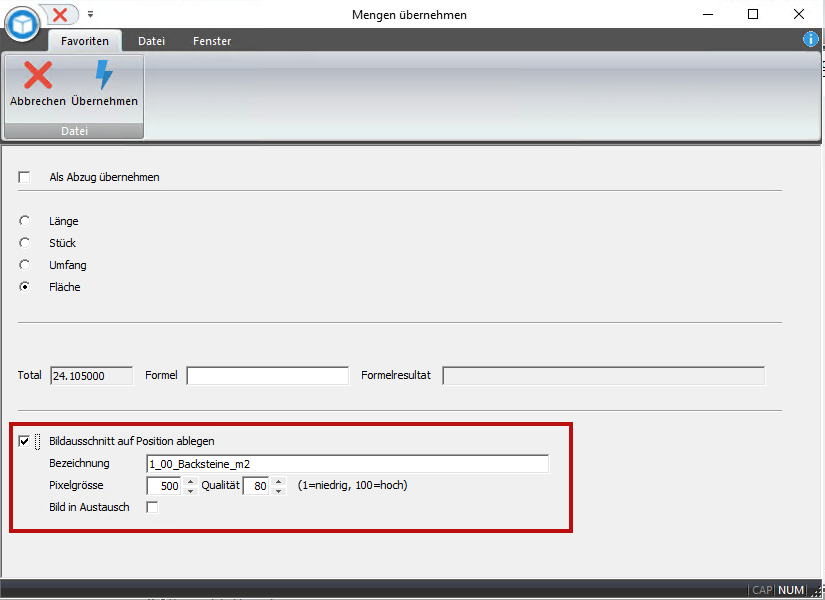
Task: Click the red X in quick access toolbar
Action: (60, 14)
